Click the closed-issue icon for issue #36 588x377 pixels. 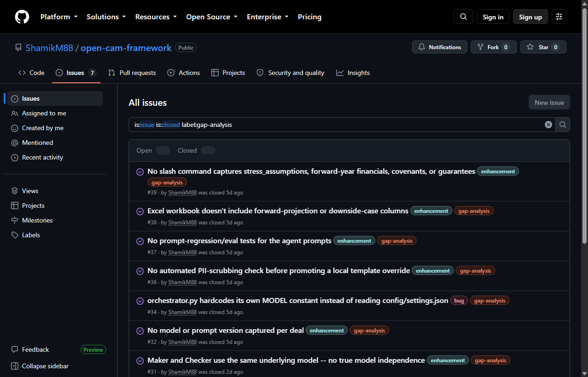pyautogui.click(x=140, y=271)
